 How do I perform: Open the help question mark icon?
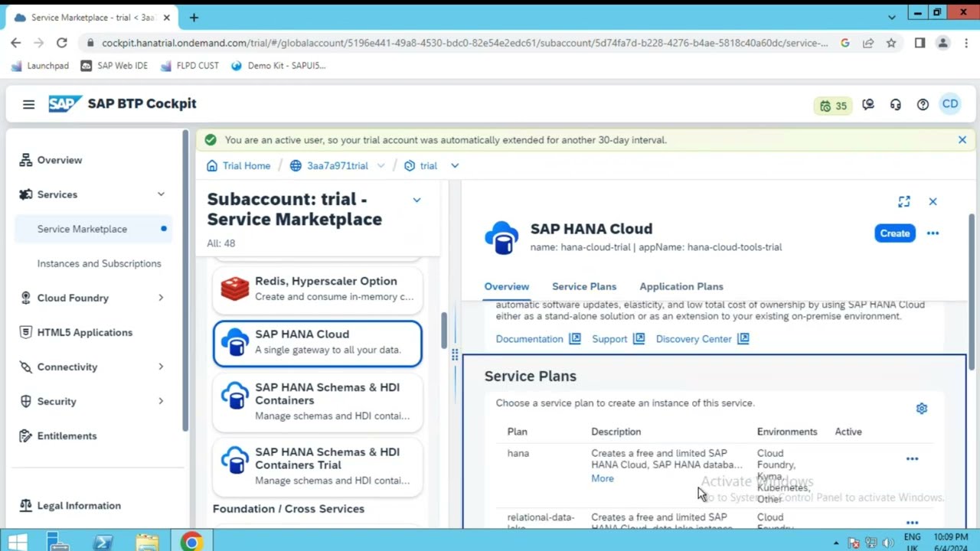pos(923,105)
